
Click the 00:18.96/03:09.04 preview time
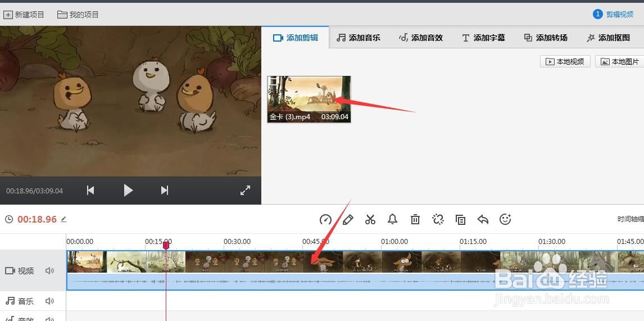click(34, 191)
